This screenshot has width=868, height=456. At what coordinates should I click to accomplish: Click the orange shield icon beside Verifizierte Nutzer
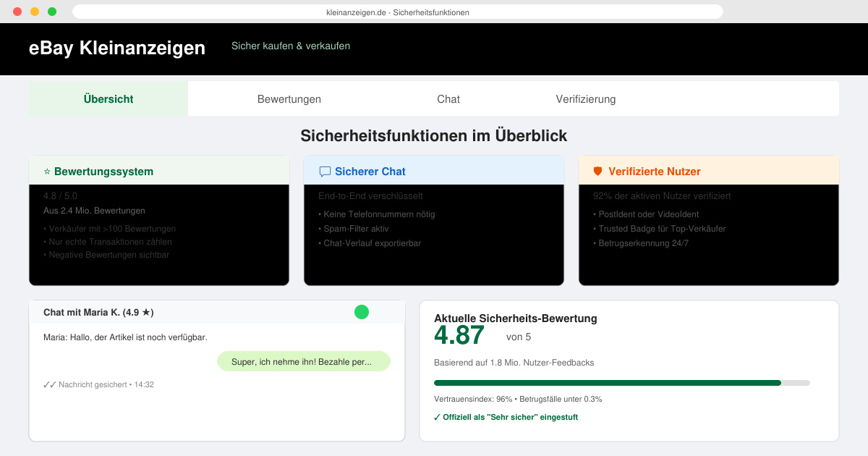tap(597, 172)
